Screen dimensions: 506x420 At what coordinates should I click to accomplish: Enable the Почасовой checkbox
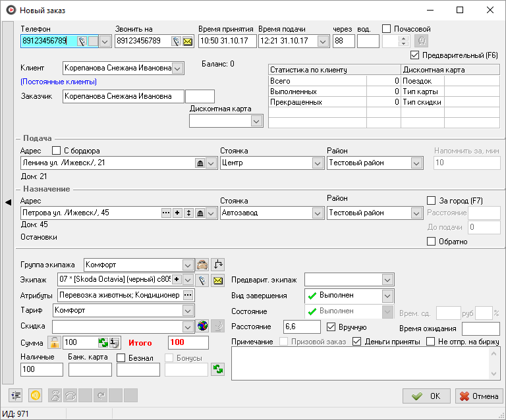(x=387, y=29)
